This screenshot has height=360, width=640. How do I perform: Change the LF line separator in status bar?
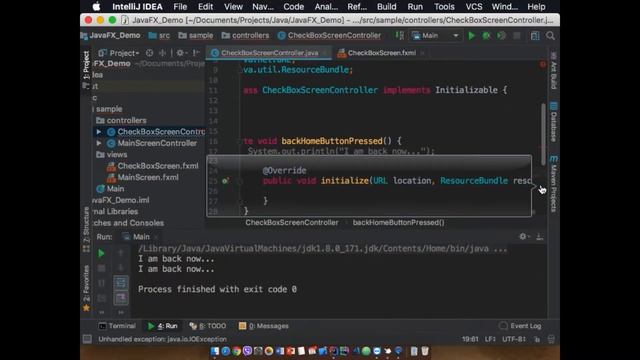[490, 339]
